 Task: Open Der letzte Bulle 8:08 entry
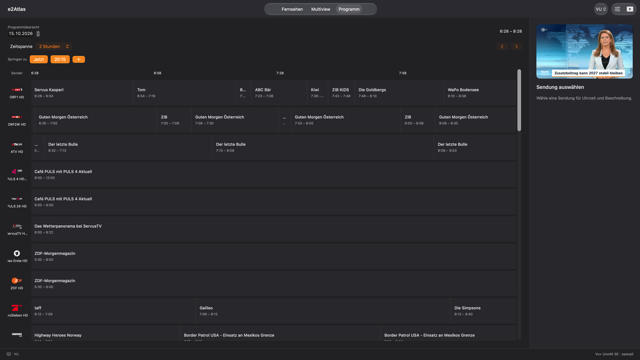pyautogui.click(x=475, y=147)
